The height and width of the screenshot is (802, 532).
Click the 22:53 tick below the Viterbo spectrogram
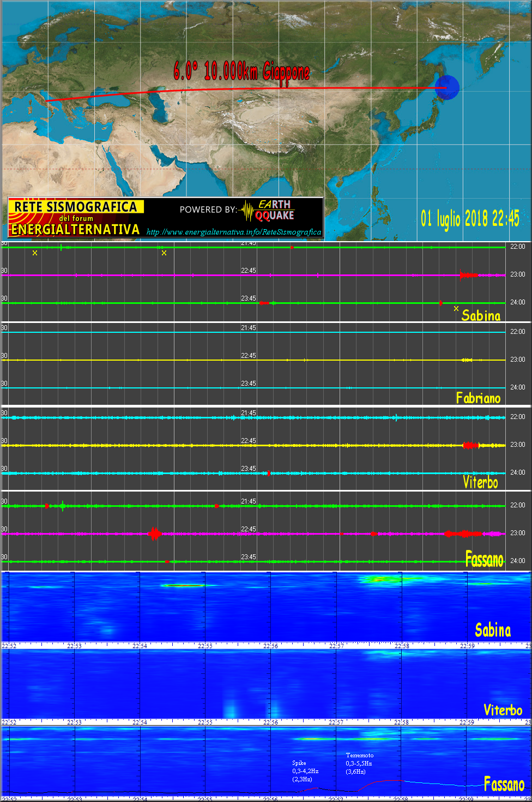tap(74, 722)
